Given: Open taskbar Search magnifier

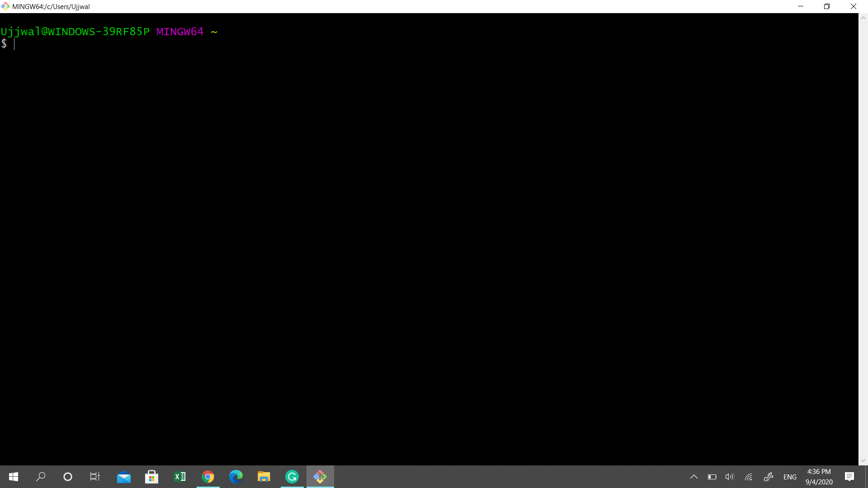Looking at the screenshot, I should click(x=41, y=477).
